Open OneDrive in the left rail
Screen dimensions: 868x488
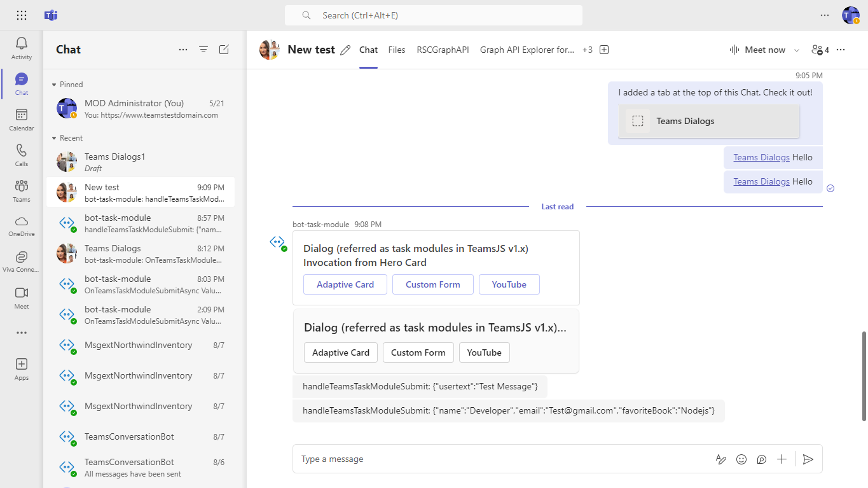coord(22,226)
